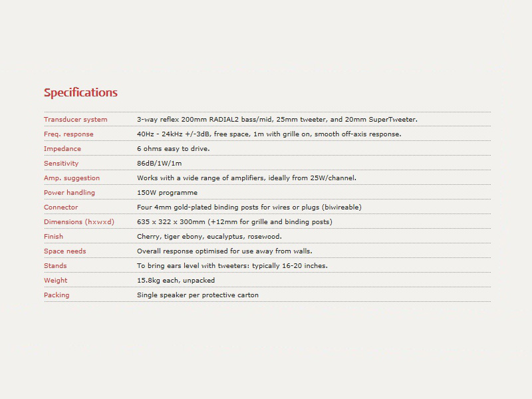Click the 15.8kg each, unpacked text
This screenshot has width=532, height=399.
coord(176,281)
